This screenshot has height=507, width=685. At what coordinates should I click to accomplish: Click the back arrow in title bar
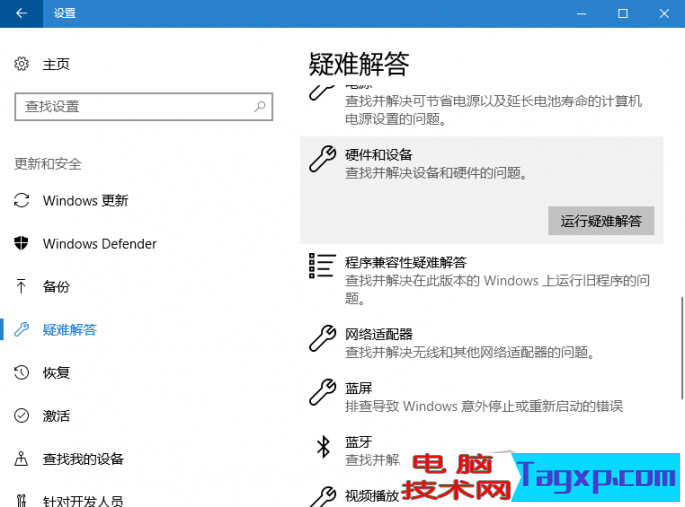[21, 14]
